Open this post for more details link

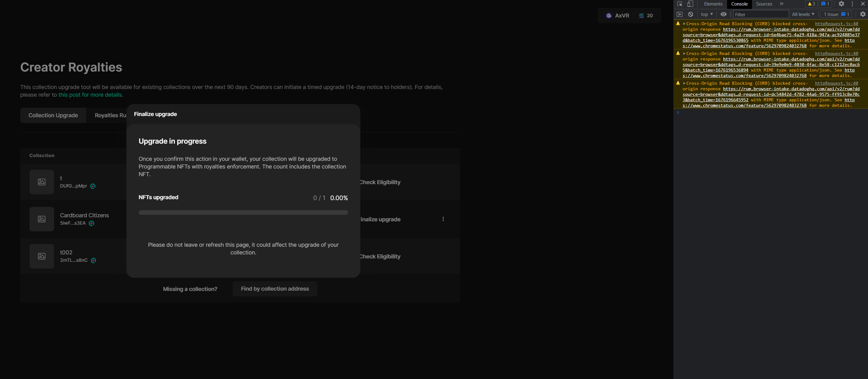90,95
